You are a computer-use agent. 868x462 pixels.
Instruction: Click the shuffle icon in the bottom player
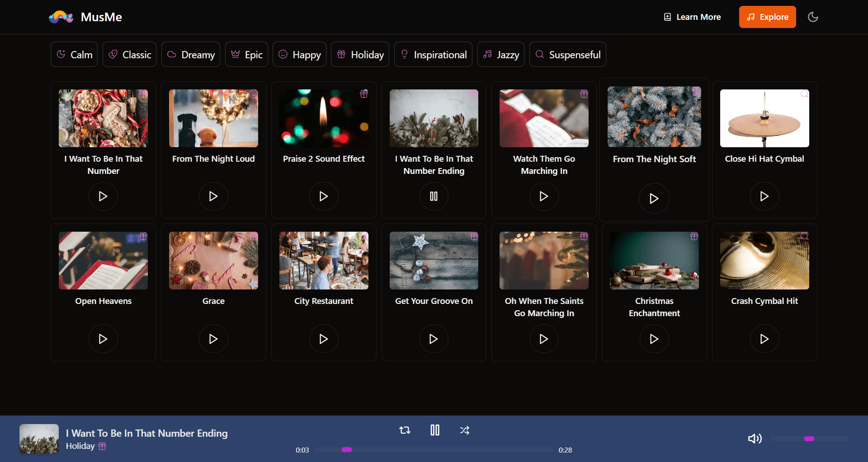pos(464,430)
